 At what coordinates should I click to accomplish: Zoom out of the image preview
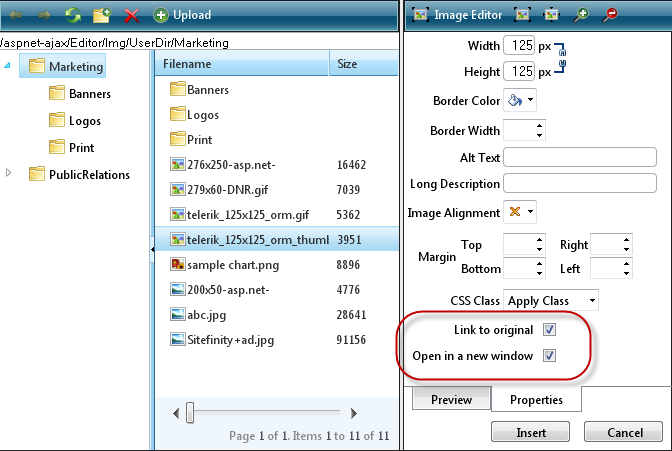coord(610,15)
